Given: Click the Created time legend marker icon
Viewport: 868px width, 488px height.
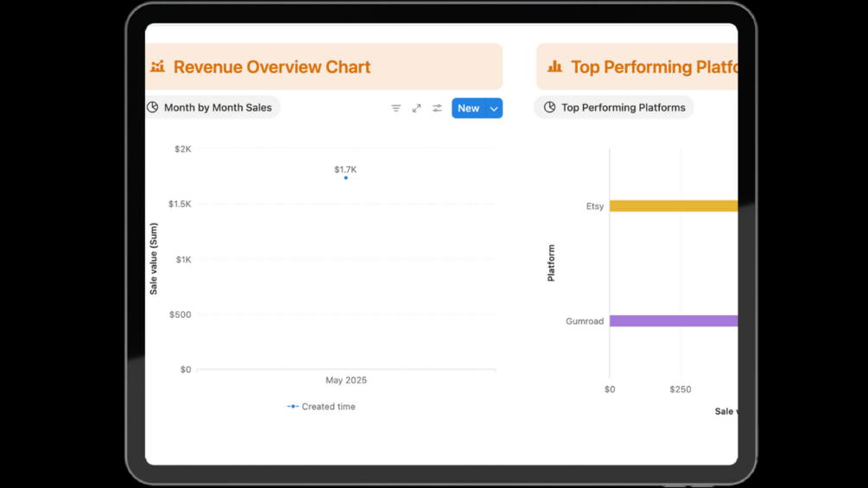Looking at the screenshot, I should pos(293,407).
